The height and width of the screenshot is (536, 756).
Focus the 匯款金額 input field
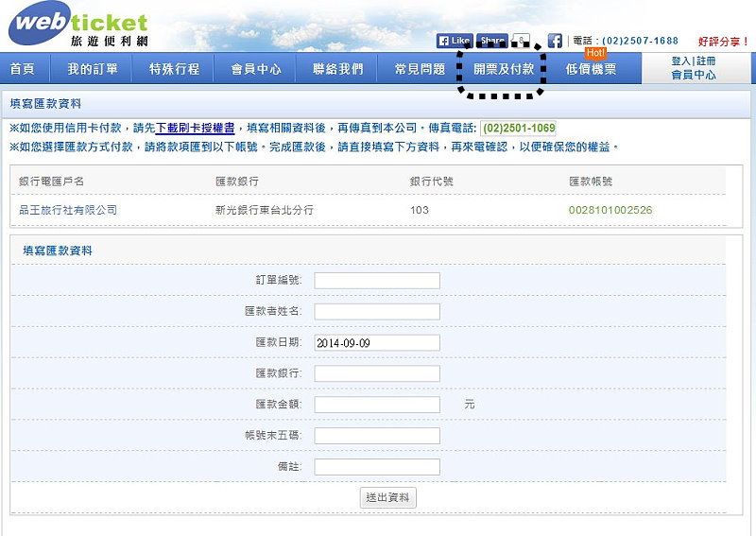[x=377, y=405]
